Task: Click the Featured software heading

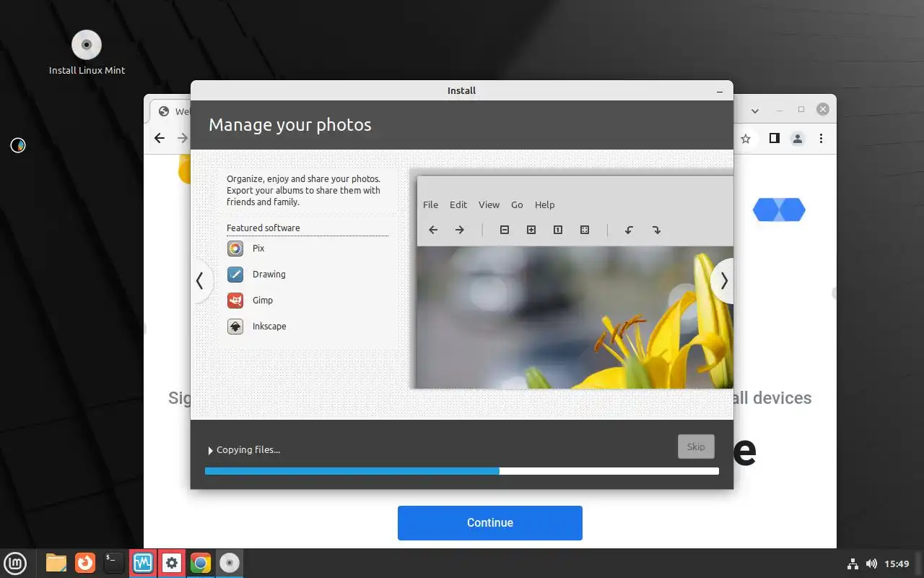Action: (x=263, y=228)
